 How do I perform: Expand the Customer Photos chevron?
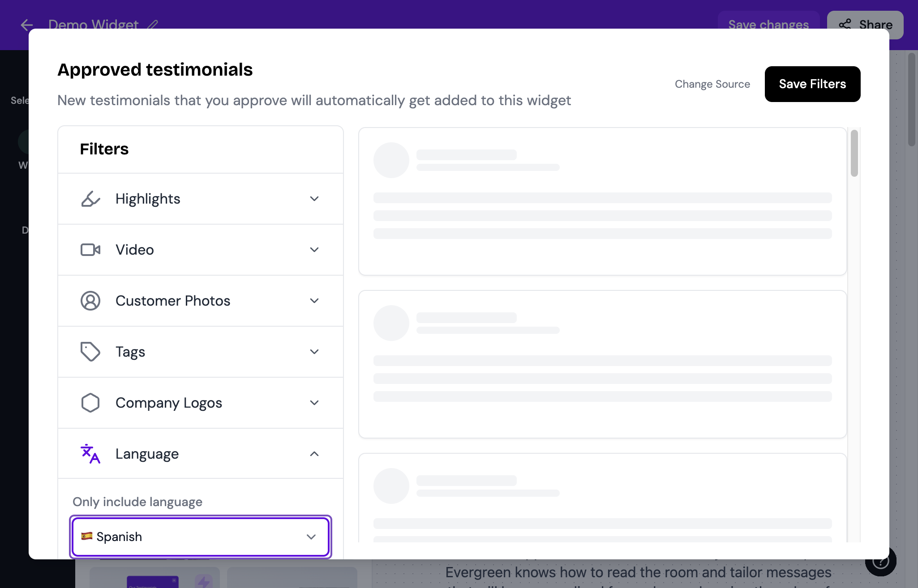tap(314, 301)
